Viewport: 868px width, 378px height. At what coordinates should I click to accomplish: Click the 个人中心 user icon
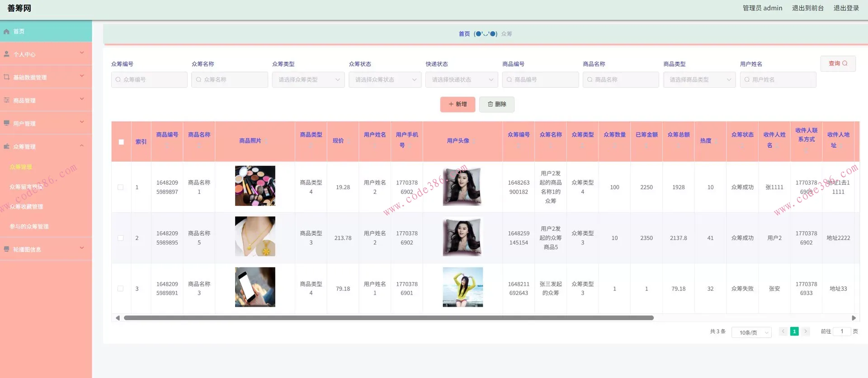pos(6,54)
